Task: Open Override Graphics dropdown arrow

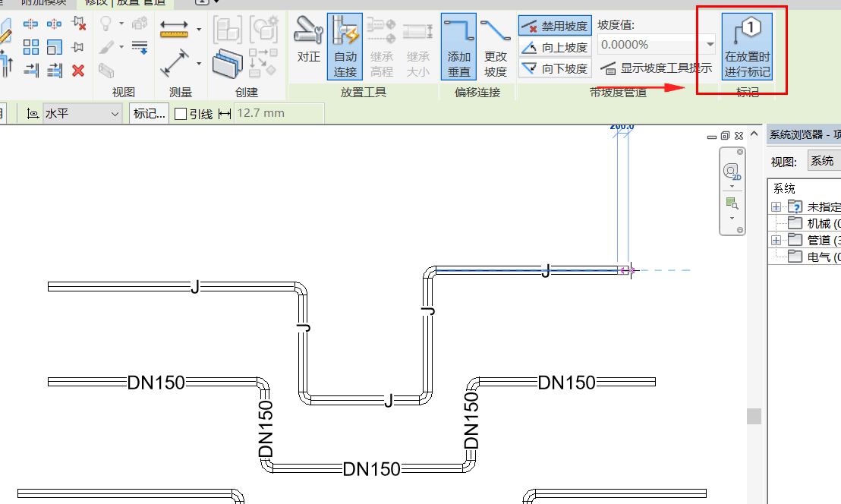Action: tap(121, 47)
